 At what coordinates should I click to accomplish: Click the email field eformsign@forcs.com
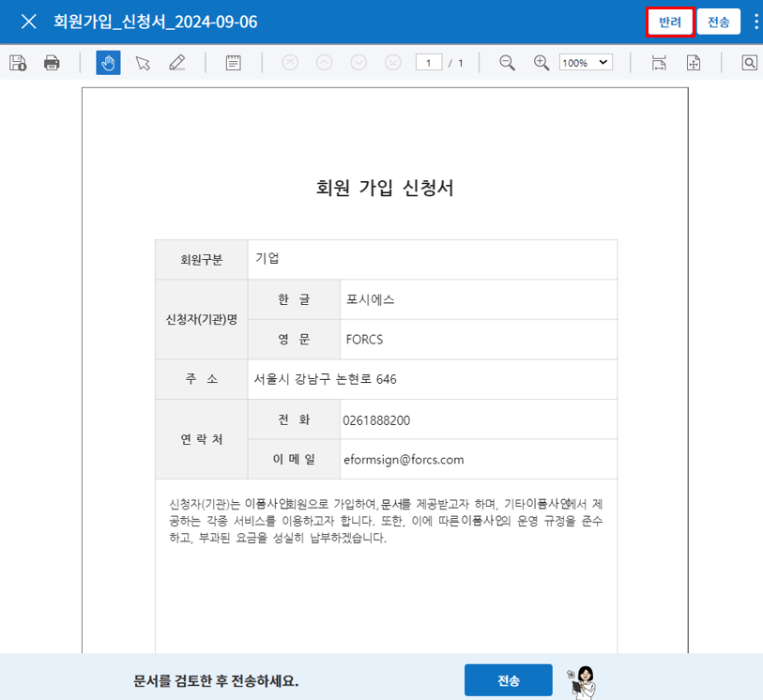pos(479,460)
